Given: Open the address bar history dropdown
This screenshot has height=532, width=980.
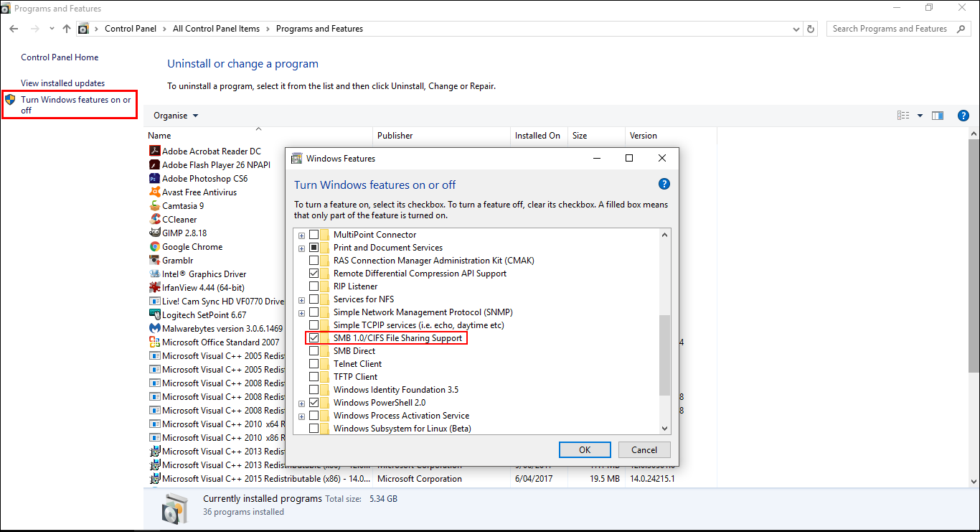Looking at the screenshot, I should coord(796,29).
